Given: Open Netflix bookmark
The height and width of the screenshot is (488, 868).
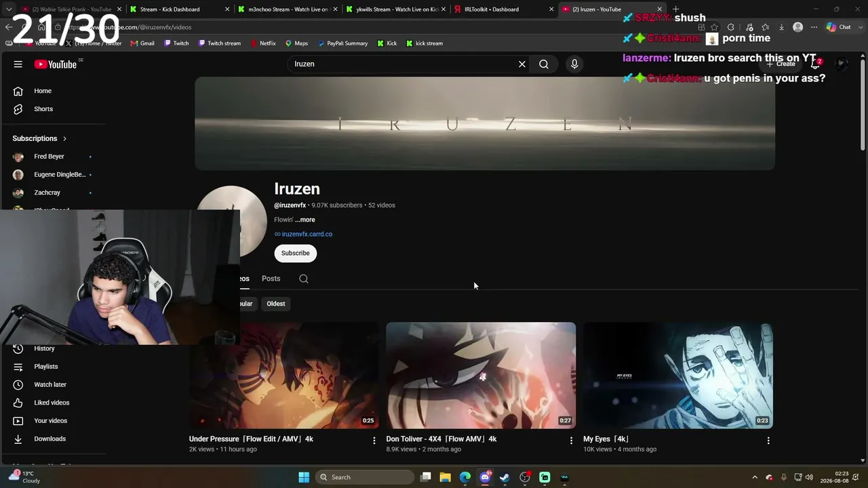Looking at the screenshot, I should pos(263,43).
